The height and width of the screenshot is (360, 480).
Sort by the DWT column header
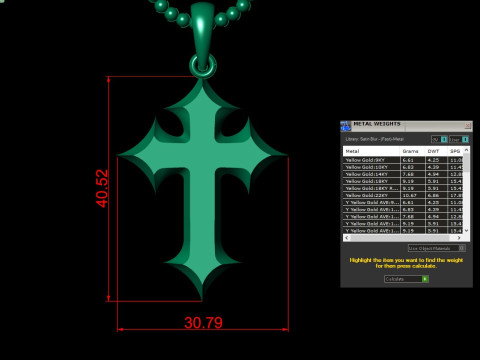click(436, 151)
